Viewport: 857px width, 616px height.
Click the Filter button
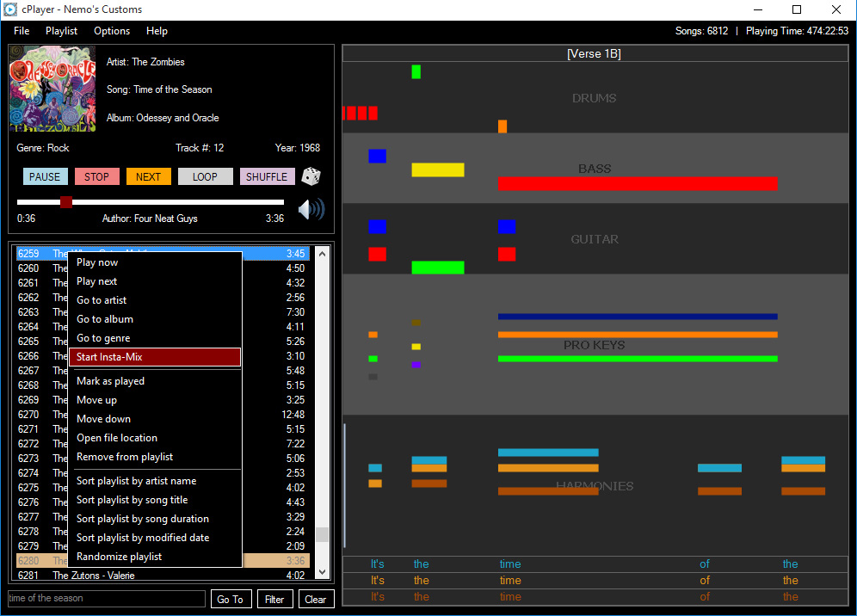click(x=274, y=599)
